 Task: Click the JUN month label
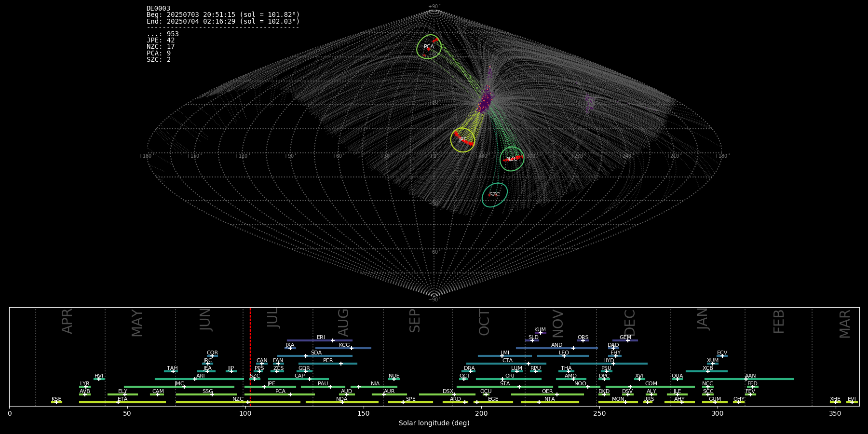pos(205,320)
